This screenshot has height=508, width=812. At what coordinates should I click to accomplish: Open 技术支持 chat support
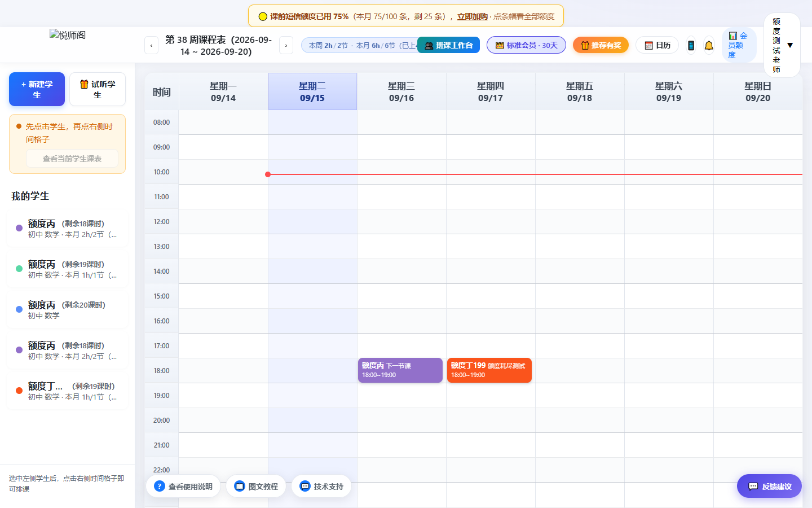click(321, 486)
